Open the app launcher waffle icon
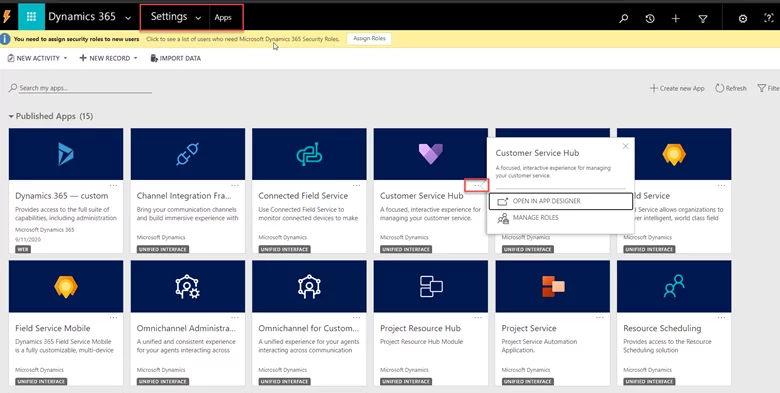 point(31,17)
